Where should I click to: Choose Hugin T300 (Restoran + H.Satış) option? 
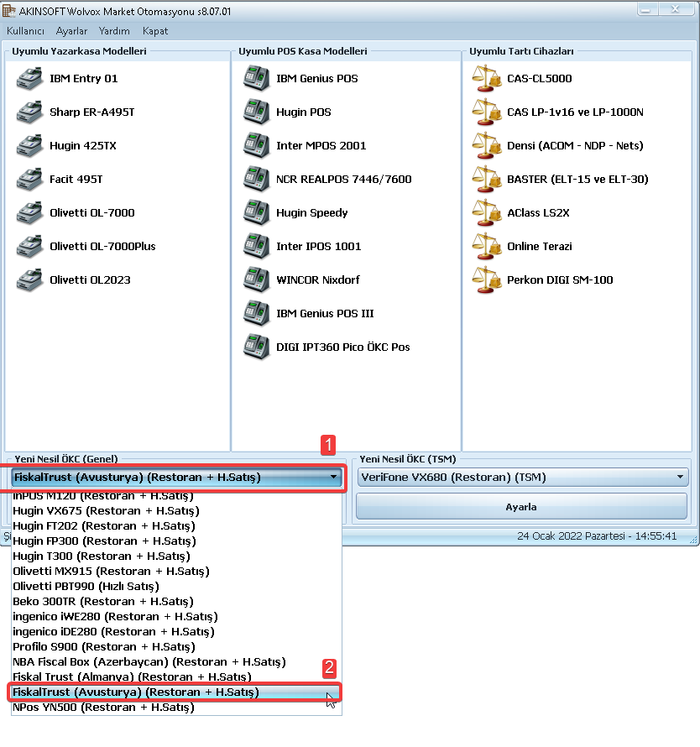176,556
